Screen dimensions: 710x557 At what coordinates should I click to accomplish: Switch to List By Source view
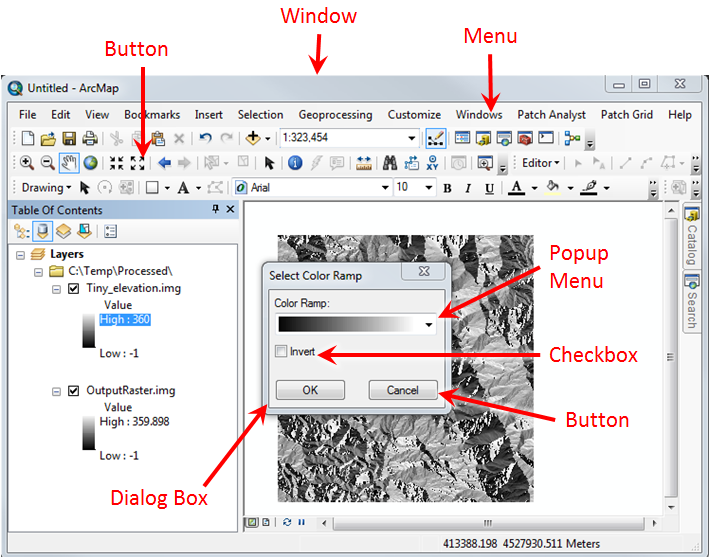44,231
